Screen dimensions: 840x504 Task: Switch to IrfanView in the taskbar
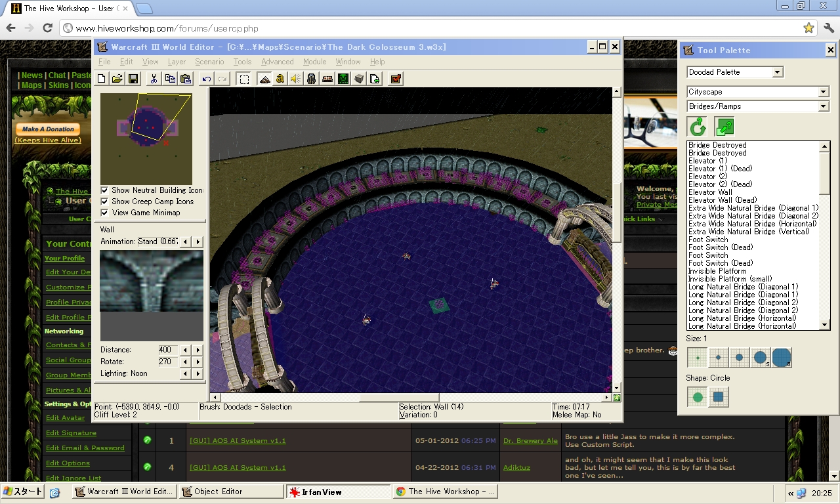(337, 492)
